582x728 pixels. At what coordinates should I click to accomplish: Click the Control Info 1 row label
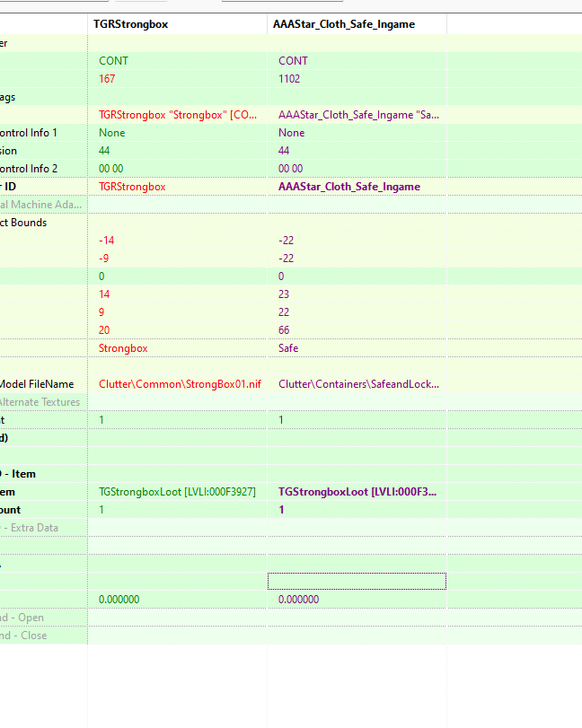click(29, 133)
